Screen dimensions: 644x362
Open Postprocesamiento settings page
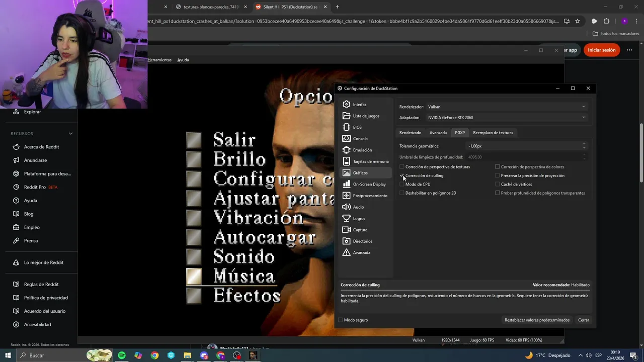click(x=366, y=196)
